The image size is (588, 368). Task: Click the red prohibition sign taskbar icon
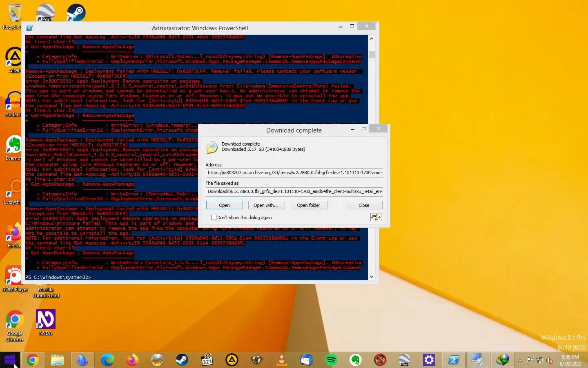tap(380, 360)
